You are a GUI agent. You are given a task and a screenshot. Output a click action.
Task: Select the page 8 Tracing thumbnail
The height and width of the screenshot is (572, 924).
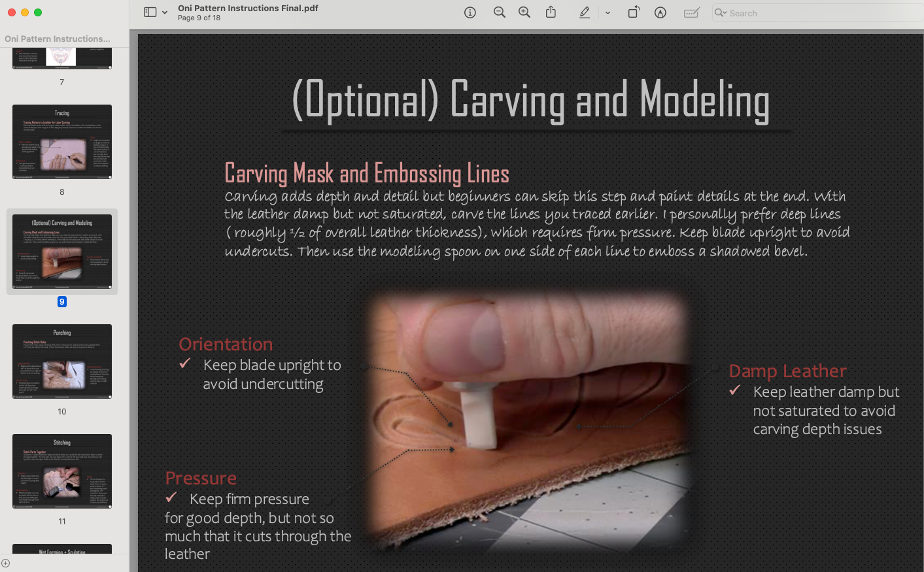pos(62,142)
